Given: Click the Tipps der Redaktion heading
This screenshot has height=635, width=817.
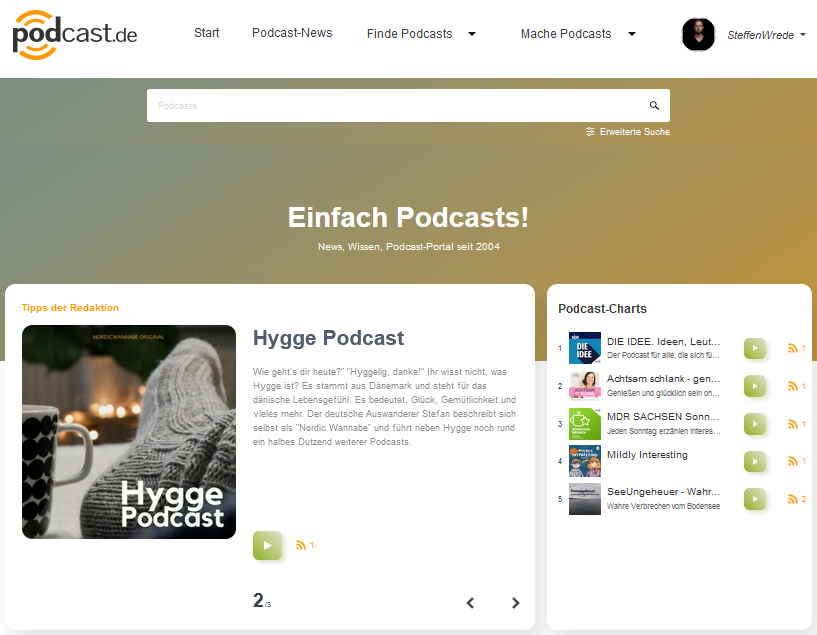Looking at the screenshot, I should (70, 308).
